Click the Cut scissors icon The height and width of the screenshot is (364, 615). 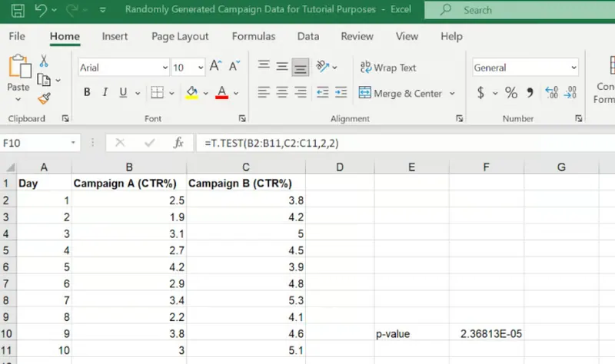click(x=44, y=61)
